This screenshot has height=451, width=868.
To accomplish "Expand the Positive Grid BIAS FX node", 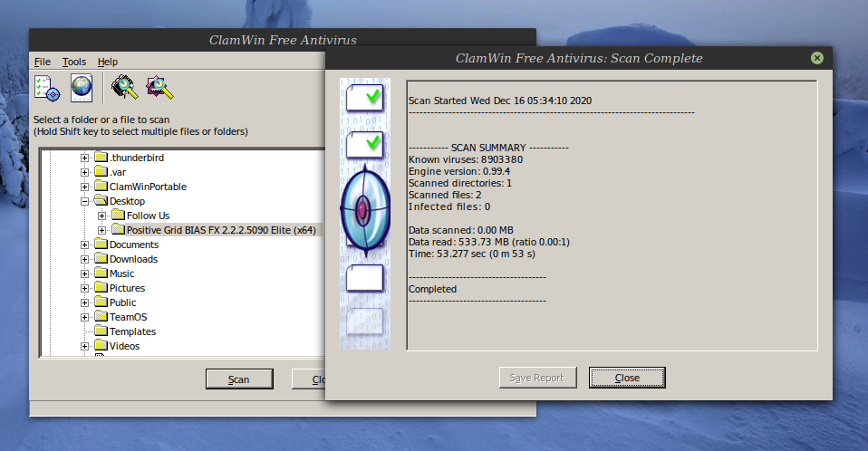I will point(101,230).
